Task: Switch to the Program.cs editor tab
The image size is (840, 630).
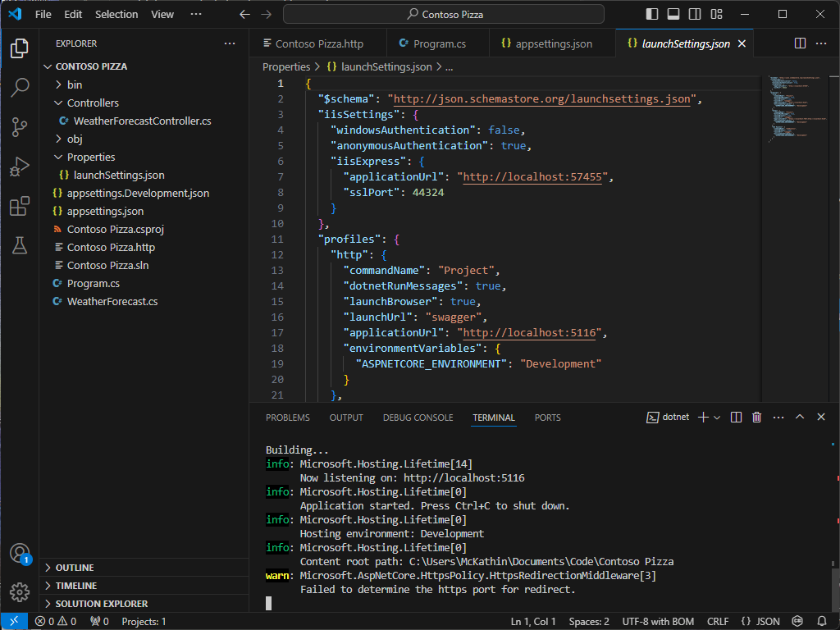Action: [438, 44]
